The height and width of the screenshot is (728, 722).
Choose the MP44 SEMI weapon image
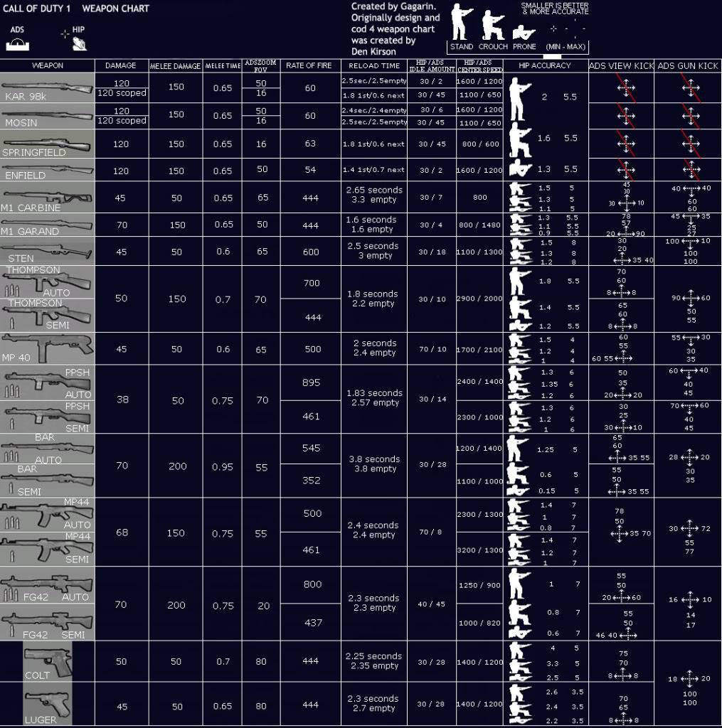point(47,549)
